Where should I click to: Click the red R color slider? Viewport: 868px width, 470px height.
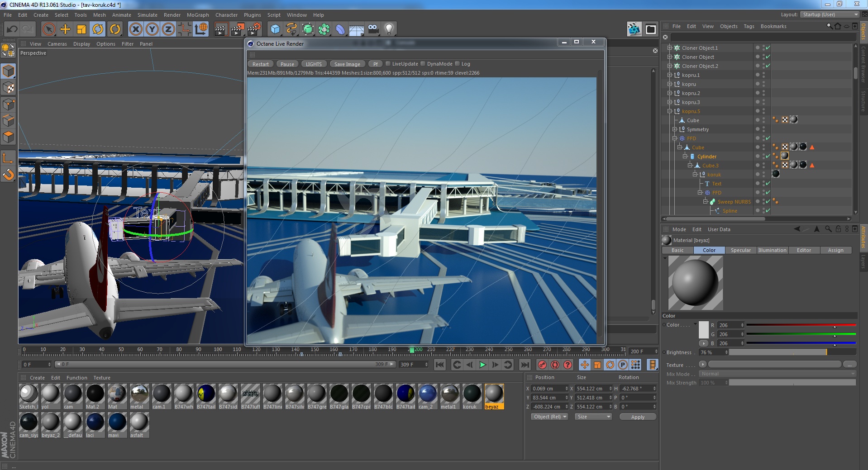[801, 325]
